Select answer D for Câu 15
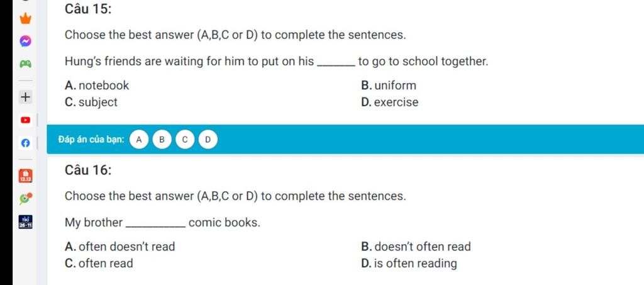The width and height of the screenshot is (644, 285). pyautogui.click(x=208, y=140)
